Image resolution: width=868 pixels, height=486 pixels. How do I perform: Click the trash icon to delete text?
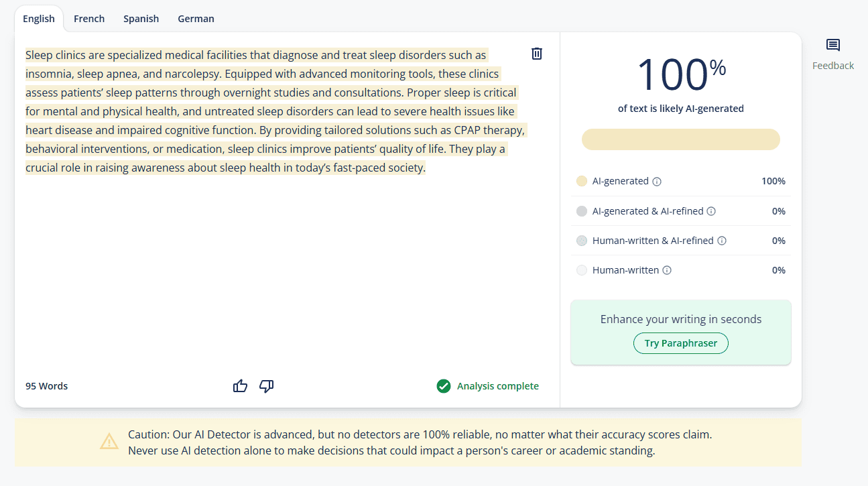point(536,54)
